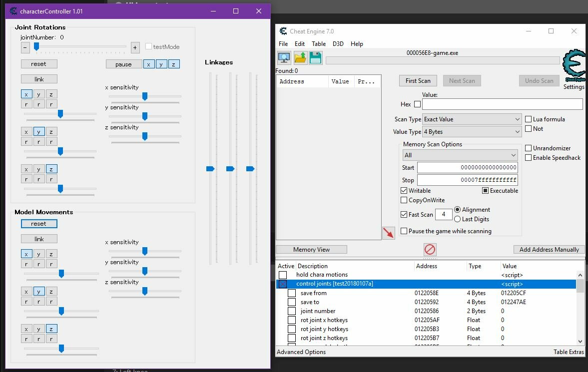
Task: Click reset under Joint Rotations
Action: point(39,64)
